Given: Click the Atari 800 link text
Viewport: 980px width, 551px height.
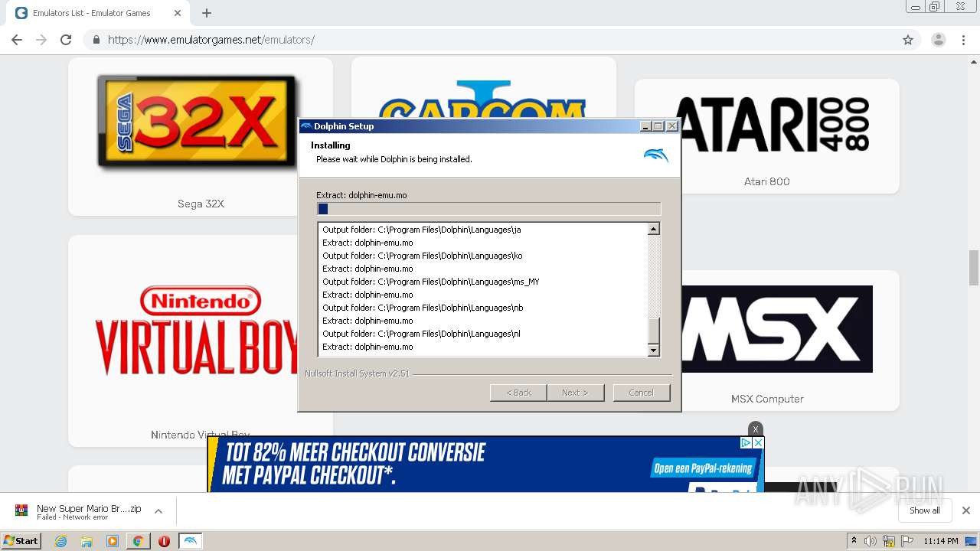Looking at the screenshot, I should 766,181.
